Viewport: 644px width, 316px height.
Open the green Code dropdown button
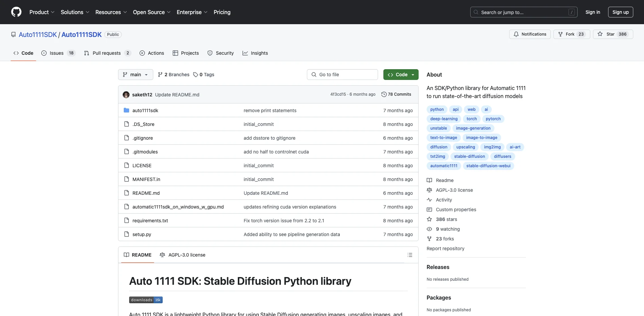coord(401,75)
